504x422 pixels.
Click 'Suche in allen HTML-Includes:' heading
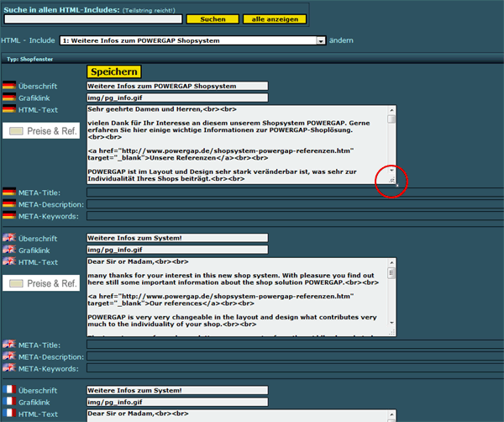61,10
